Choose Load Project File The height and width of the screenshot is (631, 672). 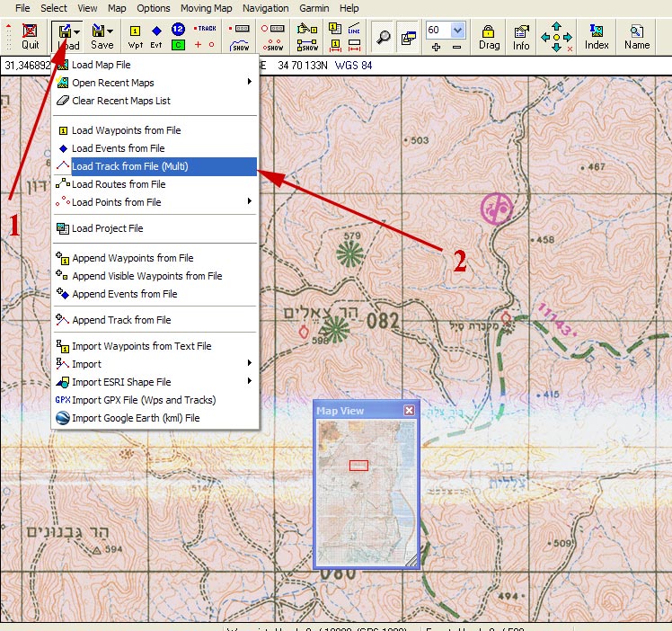[155, 228]
